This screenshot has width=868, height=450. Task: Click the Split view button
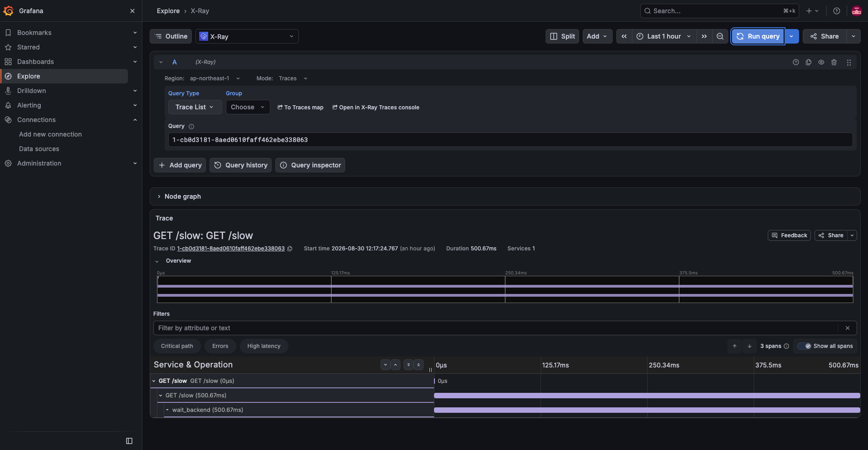[562, 36]
